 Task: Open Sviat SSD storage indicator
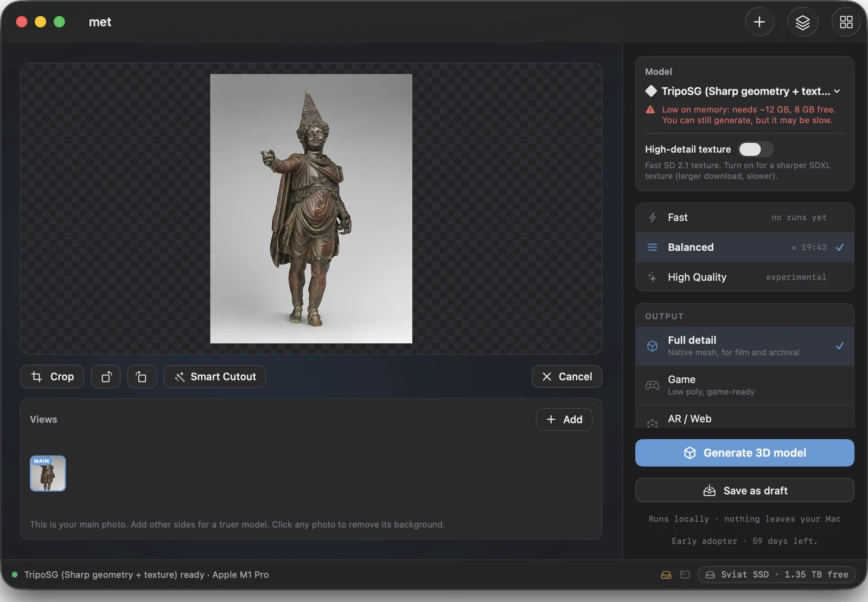[776, 575]
